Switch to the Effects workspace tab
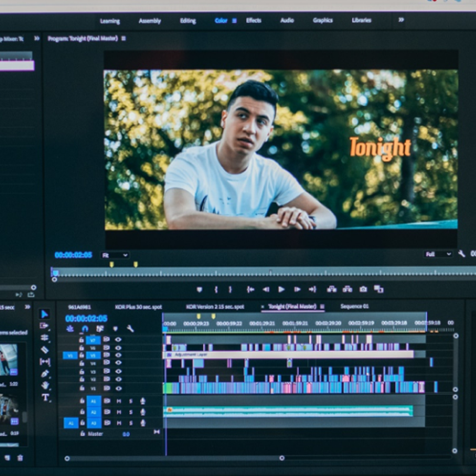 point(253,20)
